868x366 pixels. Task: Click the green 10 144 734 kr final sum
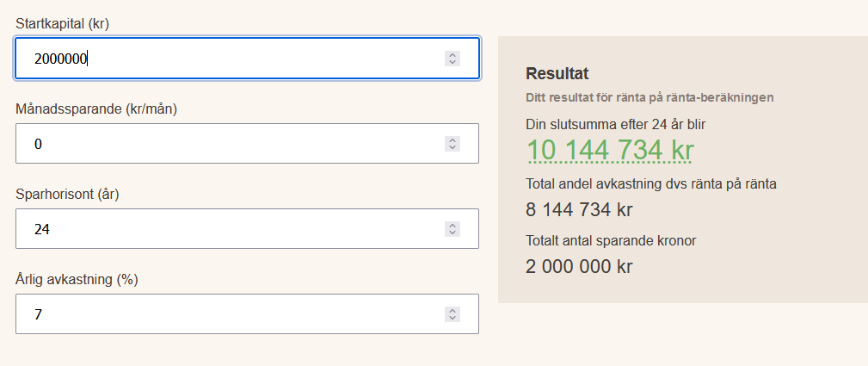coord(610,150)
